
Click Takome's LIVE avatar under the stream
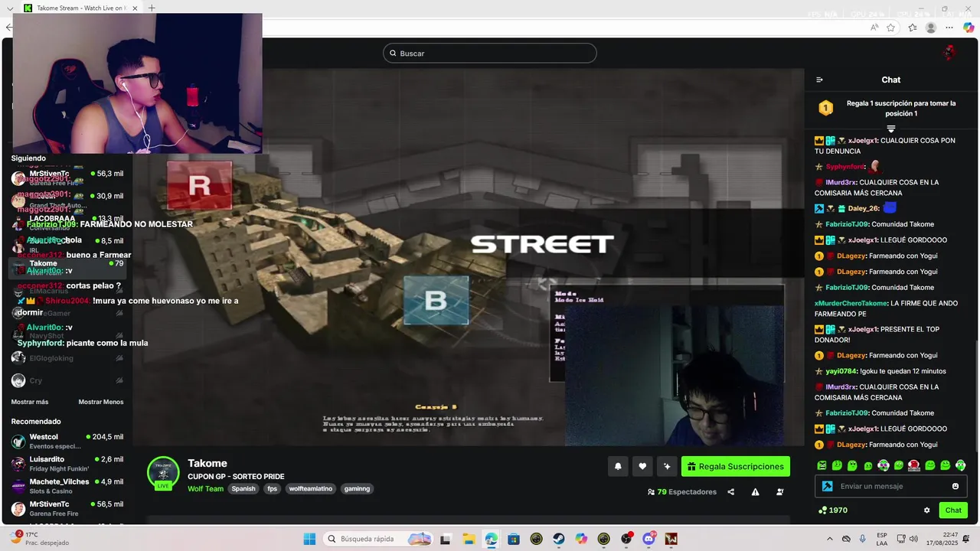point(163,473)
